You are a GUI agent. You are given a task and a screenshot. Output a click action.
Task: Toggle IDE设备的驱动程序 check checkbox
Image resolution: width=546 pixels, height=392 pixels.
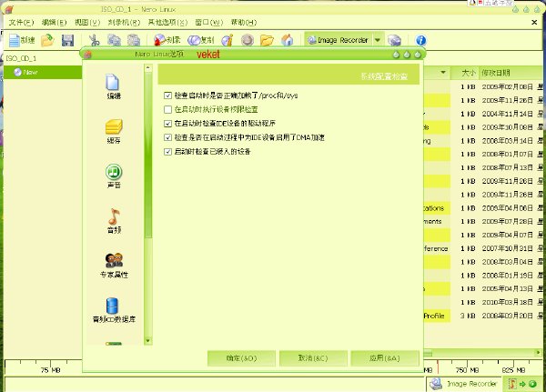click(167, 124)
